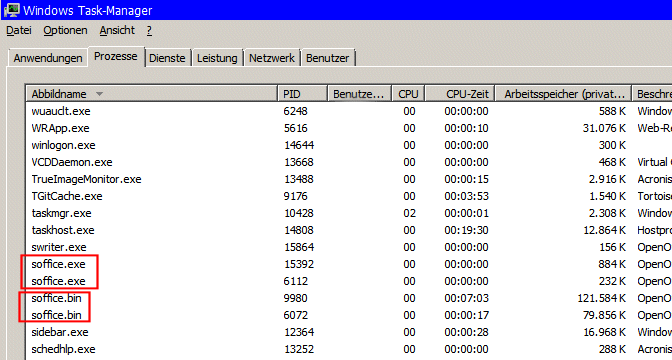Sort by the CPU column header
Image resolution: width=672 pixels, height=360 pixels.
[x=408, y=94]
